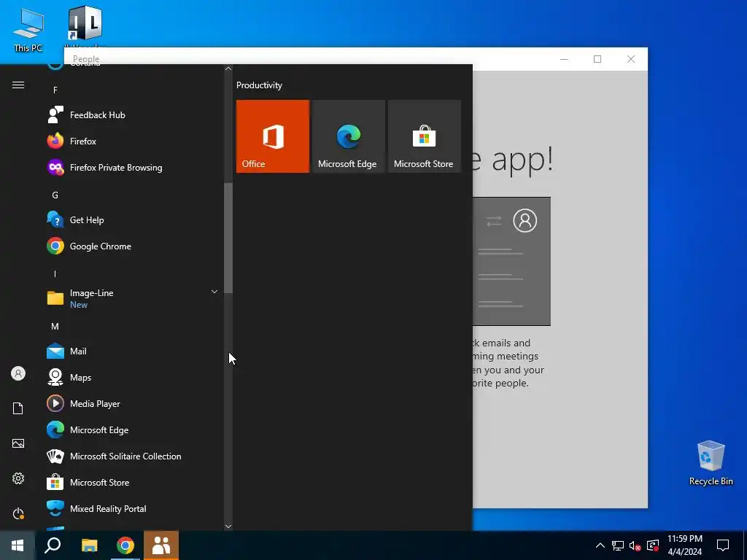Select the Recycle Bin desktop icon
The height and width of the screenshot is (560, 747).
[711, 462]
